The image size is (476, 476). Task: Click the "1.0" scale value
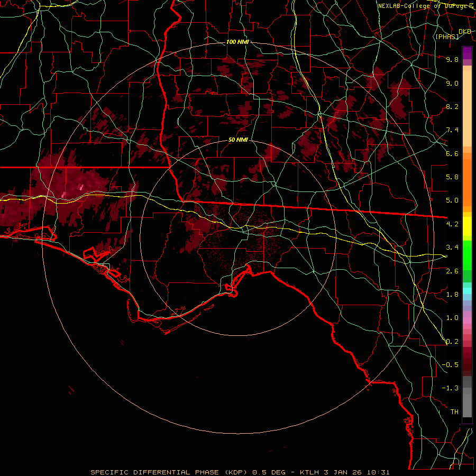(452, 318)
